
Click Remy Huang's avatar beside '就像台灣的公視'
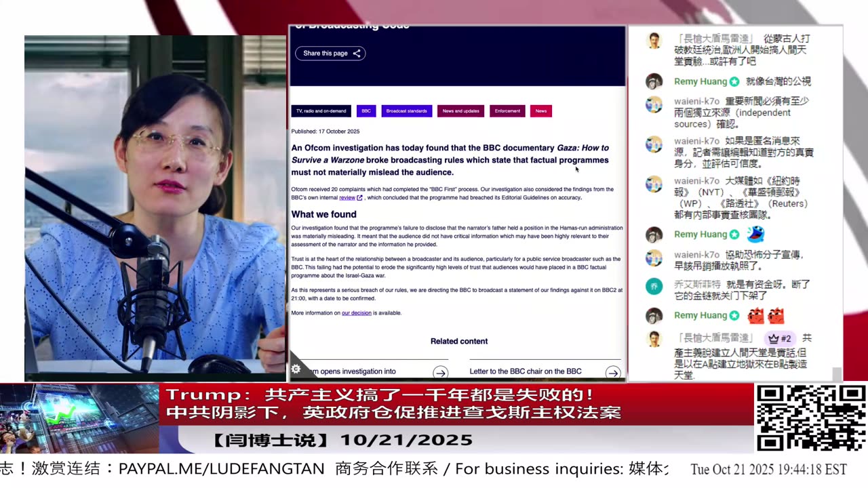[654, 81]
